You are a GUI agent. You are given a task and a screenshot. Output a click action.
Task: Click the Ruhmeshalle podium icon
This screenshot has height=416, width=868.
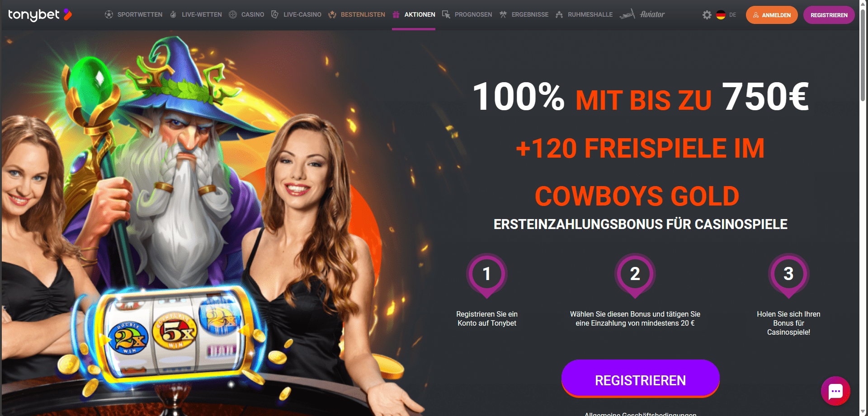pos(559,14)
